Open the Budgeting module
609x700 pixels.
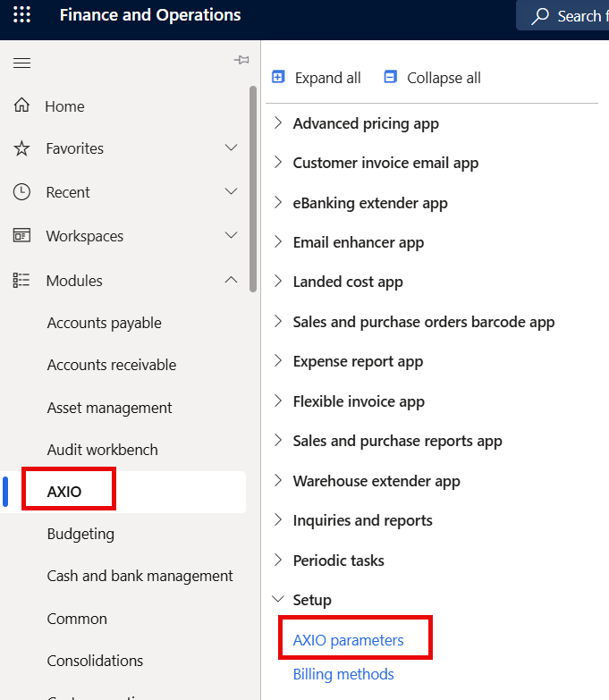coord(80,534)
